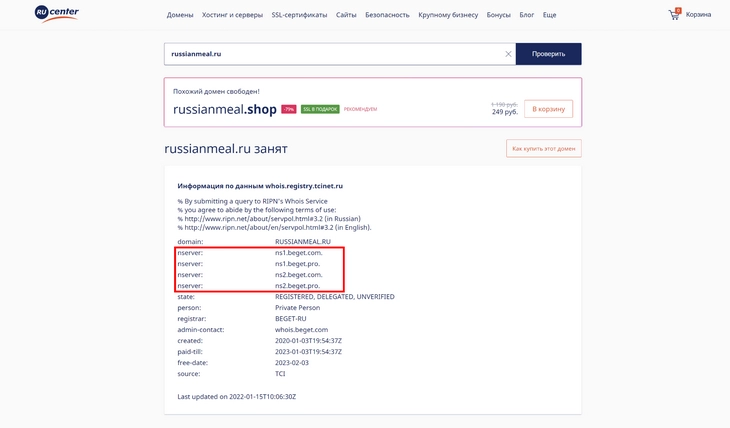730x428 pixels.
Task: Click the РЕКОМЕНДУЕМ label
Action: 360,109
